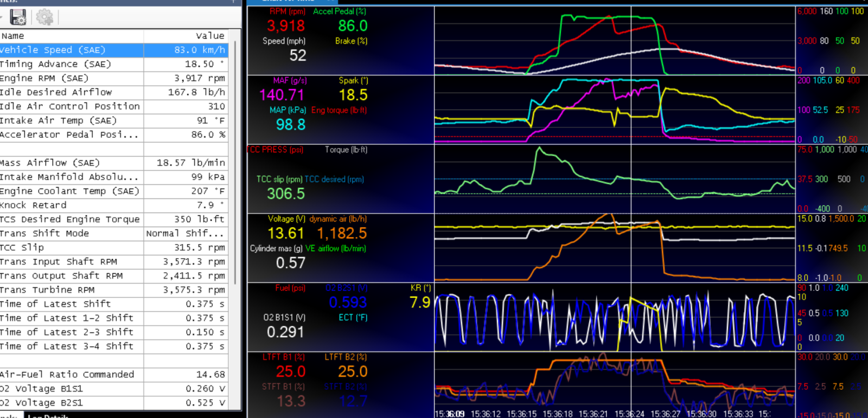The height and width of the screenshot is (418, 868).
Task: Select the Vehicle Speed (SAE) row
Action: pyautogui.click(x=114, y=50)
